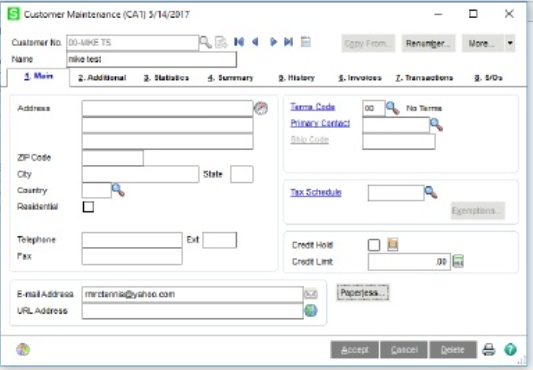Screen dimensions: 533x370
Task: Click the Country code field
Action: pyautogui.click(x=97, y=190)
